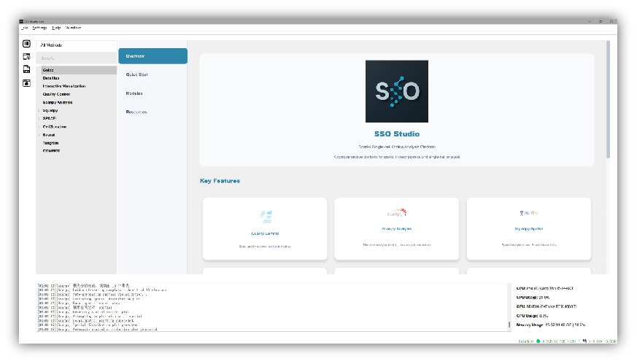Screen dimensions: 637x364
Task: Go to the Resources tab
Action: tap(136, 112)
